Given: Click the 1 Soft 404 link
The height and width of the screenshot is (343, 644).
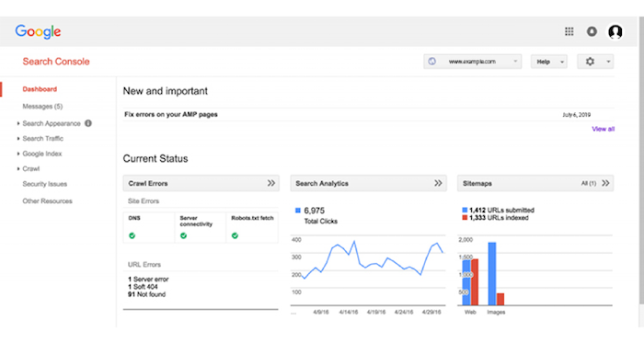Looking at the screenshot, I should tap(143, 287).
